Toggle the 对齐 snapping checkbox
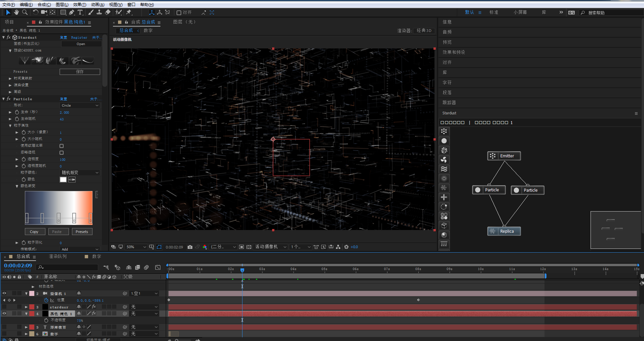 pos(179,13)
